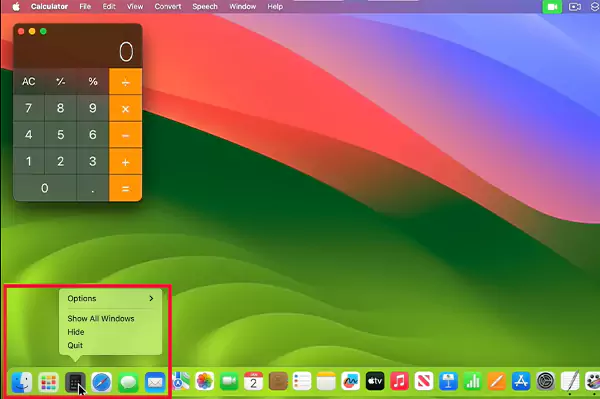Open the Apple menu
This screenshot has height=399, width=600.
tap(16, 7)
